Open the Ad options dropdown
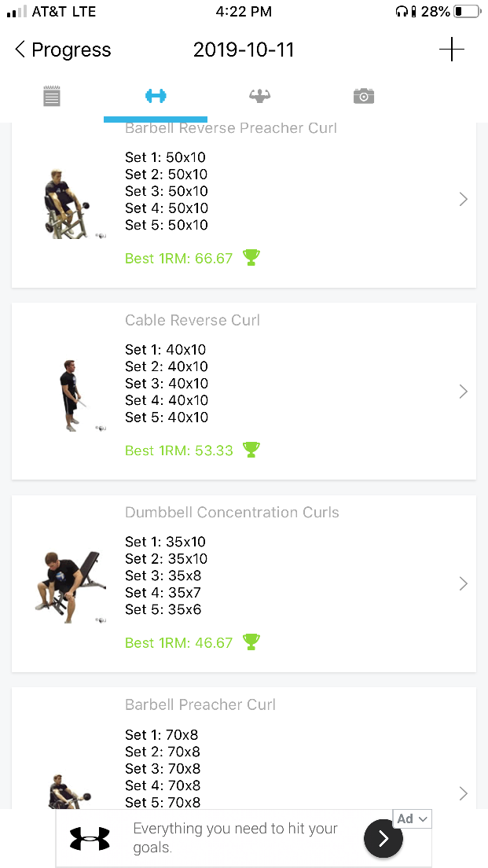This screenshot has width=488, height=868. pos(413,819)
